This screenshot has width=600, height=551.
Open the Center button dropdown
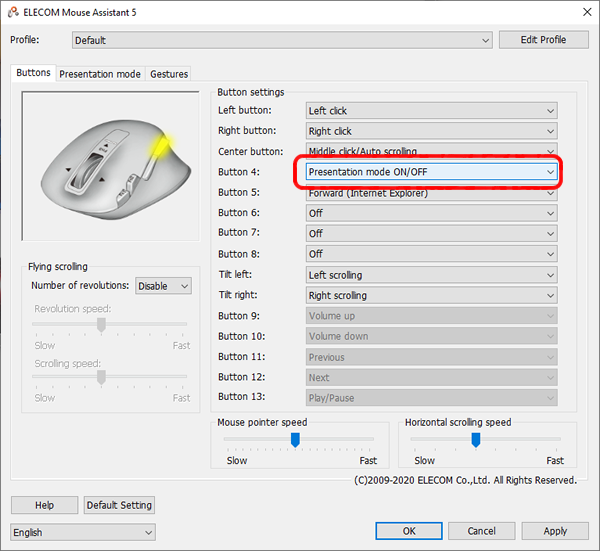coord(431,150)
